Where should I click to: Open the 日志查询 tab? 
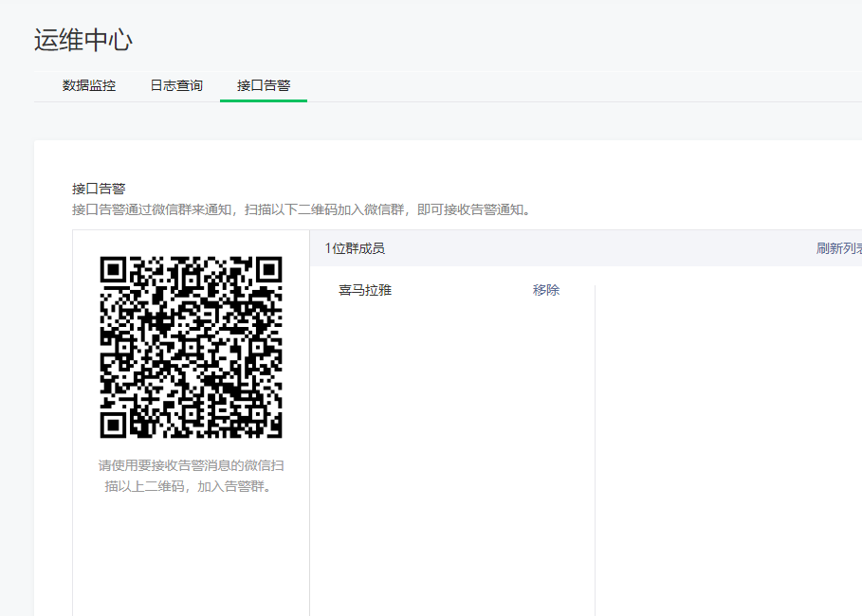[x=176, y=85]
